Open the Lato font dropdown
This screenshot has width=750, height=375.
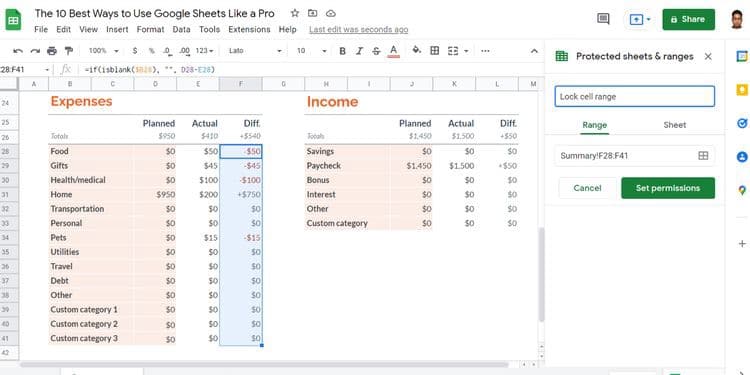point(255,51)
